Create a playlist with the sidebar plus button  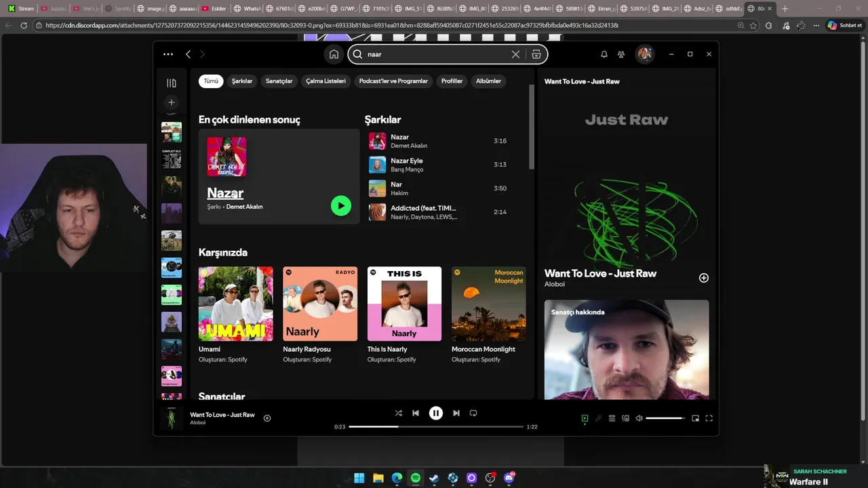[x=172, y=102]
